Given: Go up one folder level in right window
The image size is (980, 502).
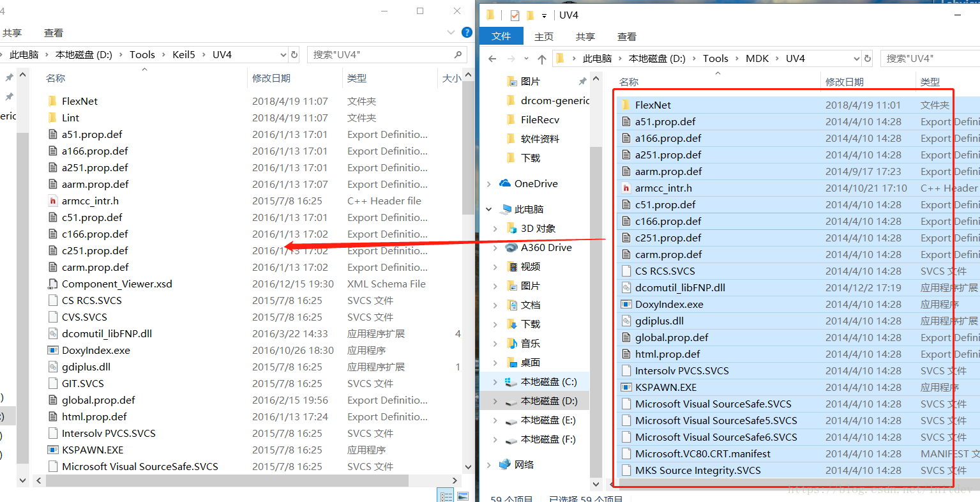Looking at the screenshot, I should point(542,59).
